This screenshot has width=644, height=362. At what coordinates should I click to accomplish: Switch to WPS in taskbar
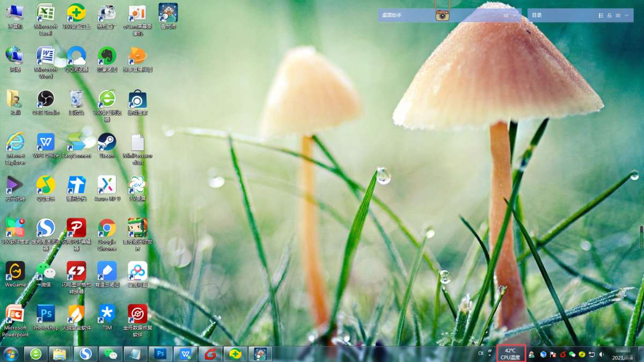tap(186, 354)
